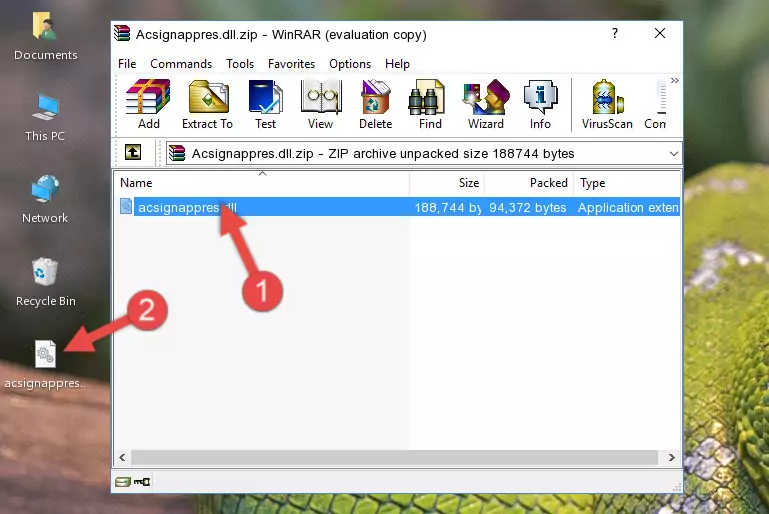Click the 94,372 bytes packed value
This screenshot has width=769, height=514.
tap(527, 207)
